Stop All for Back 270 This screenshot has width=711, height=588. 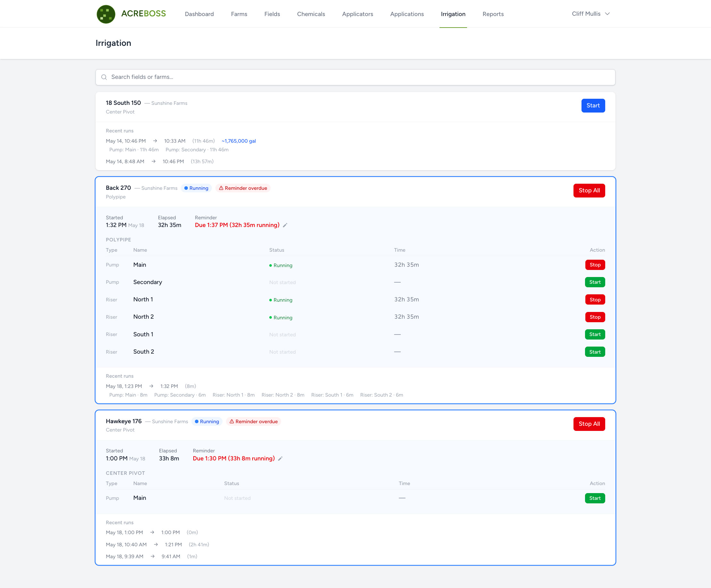pyautogui.click(x=589, y=190)
